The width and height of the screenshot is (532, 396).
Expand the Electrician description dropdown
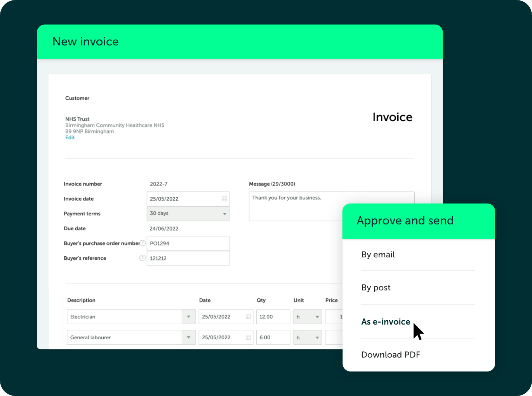tap(189, 316)
